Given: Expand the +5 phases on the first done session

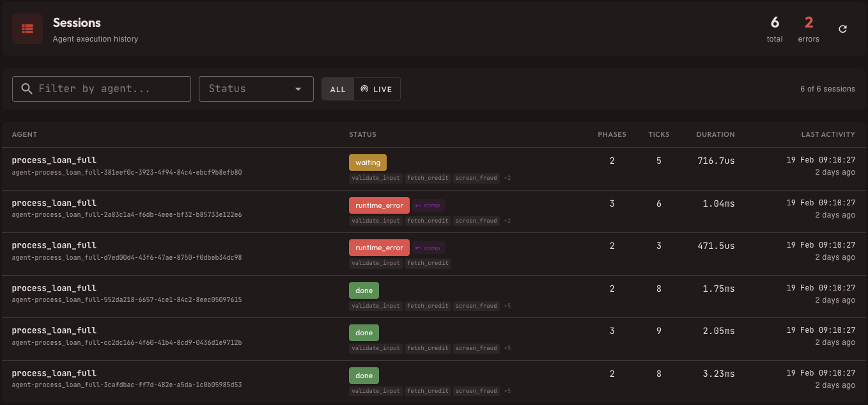Looking at the screenshot, I should coord(507,306).
